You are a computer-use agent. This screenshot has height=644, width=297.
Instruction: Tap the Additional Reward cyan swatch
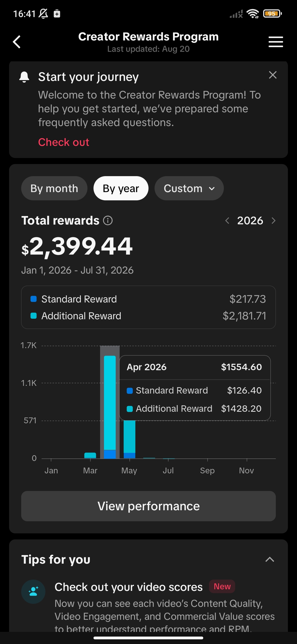click(34, 316)
